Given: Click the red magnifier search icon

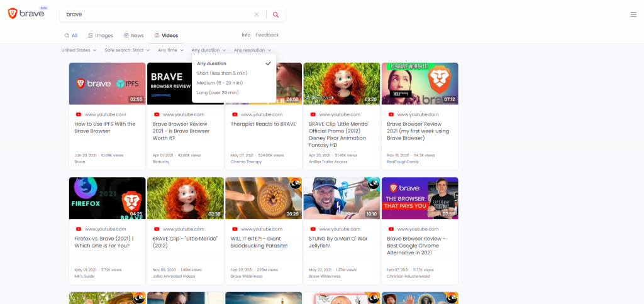Looking at the screenshot, I should (275, 14).
